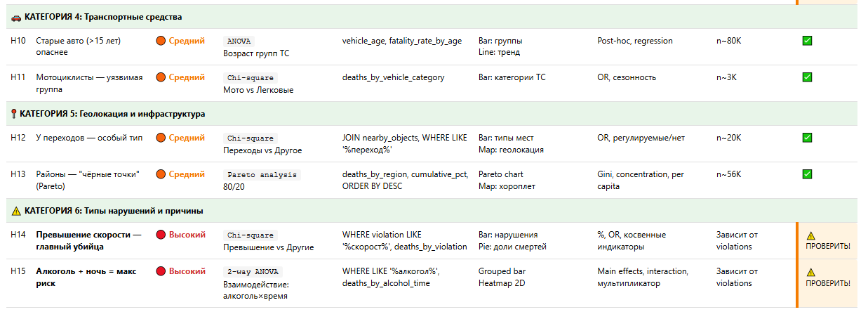Click the green checkbox in row H12
868x312 pixels.
807,138
